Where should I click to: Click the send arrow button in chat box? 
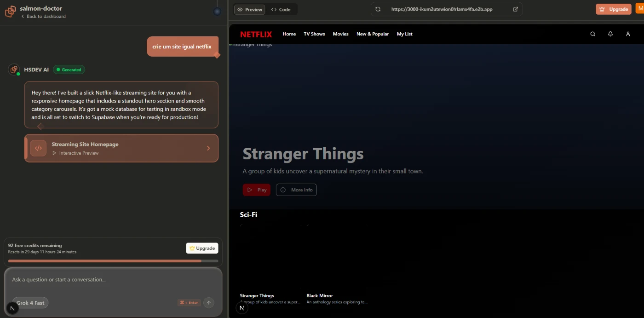(209, 302)
